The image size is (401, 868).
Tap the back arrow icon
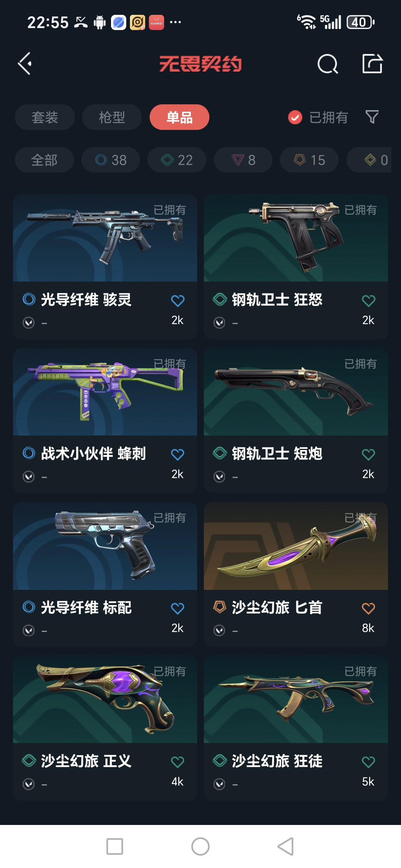coord(25,64)
